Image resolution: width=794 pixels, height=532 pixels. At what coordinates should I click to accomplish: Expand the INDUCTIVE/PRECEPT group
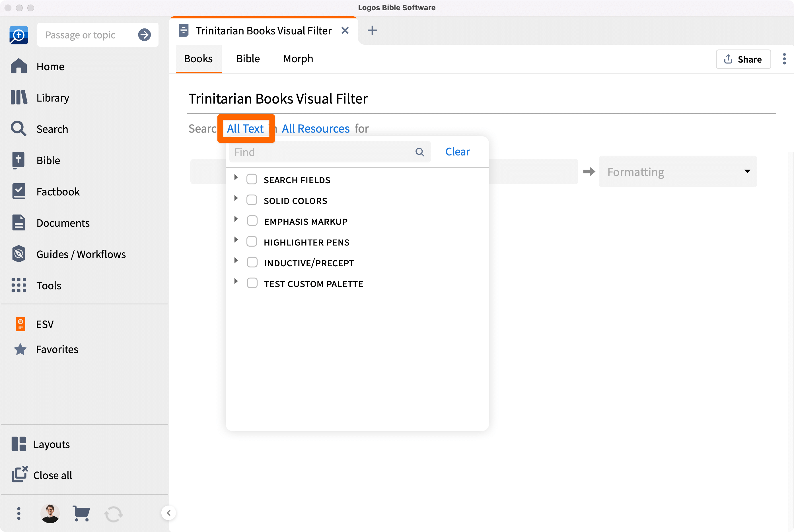pyautogui.click(x=236, y=260)
